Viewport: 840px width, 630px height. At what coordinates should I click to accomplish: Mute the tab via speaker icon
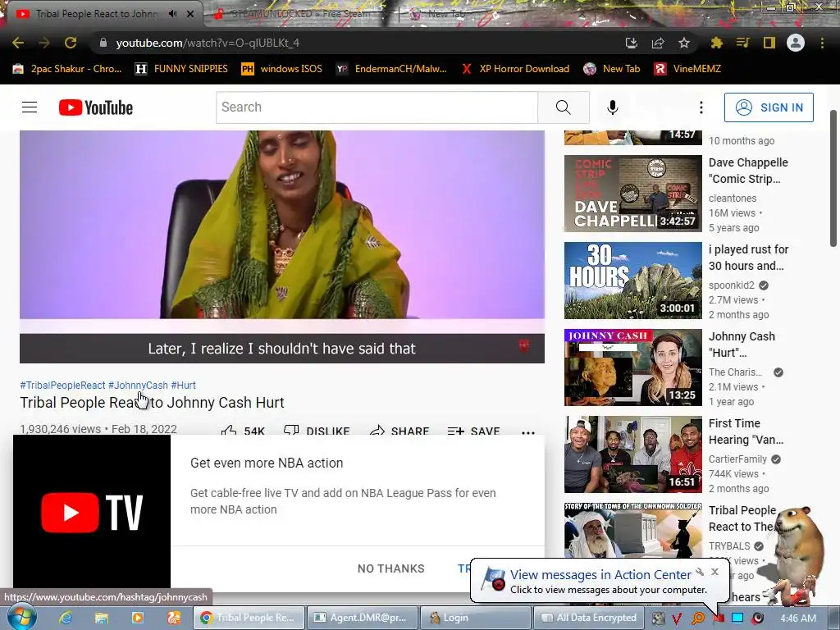point(172,14)
